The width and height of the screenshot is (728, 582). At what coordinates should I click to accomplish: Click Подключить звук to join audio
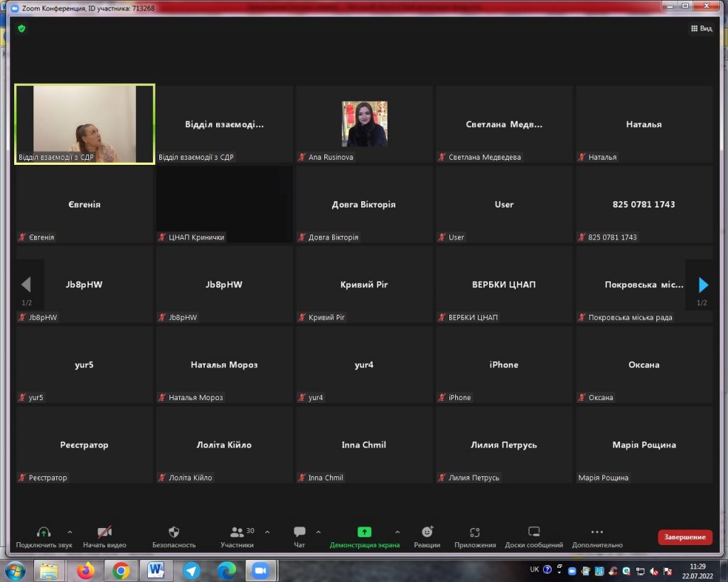click(x=43, y=532)
